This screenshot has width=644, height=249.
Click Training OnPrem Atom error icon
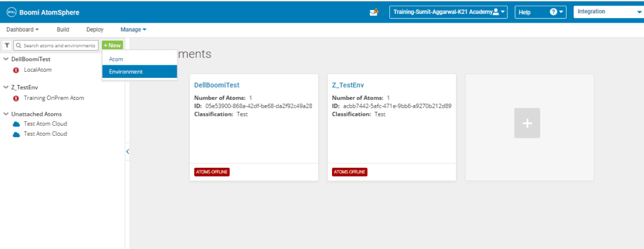click(16, 98)
